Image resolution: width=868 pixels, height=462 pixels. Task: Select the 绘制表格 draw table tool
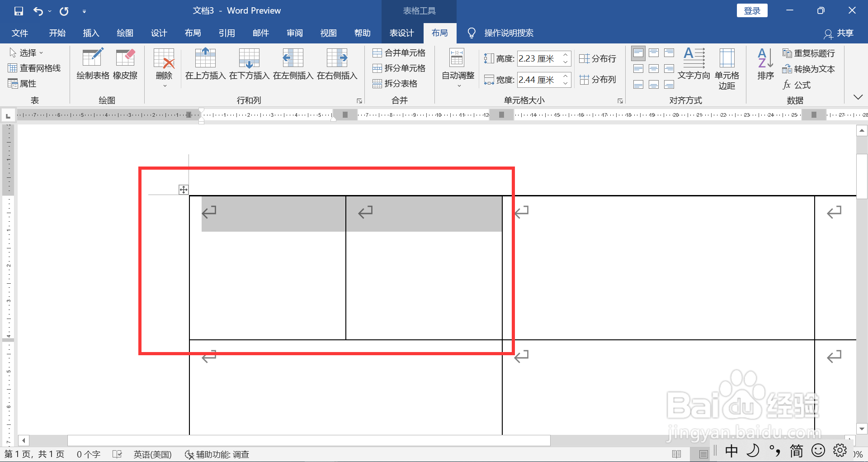(x=93, y=64)
